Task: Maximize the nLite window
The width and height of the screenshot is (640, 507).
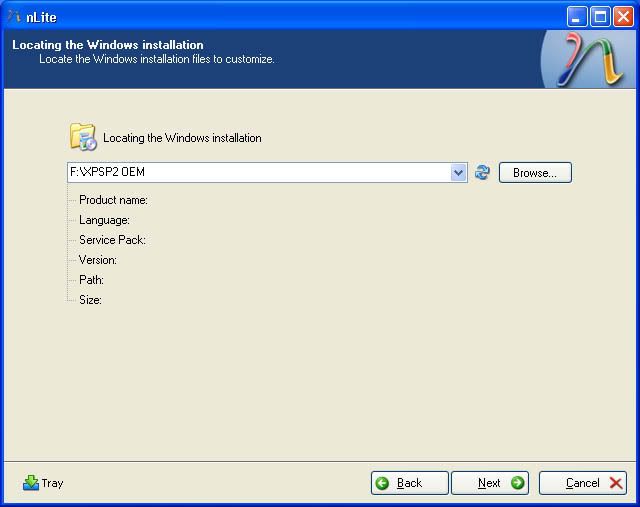Action: (600, 17)
